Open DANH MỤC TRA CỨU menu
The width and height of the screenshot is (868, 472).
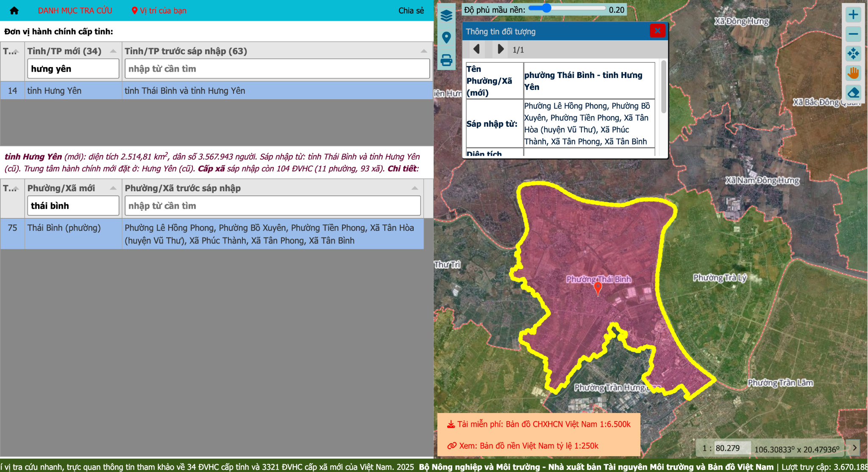point(75,11)
